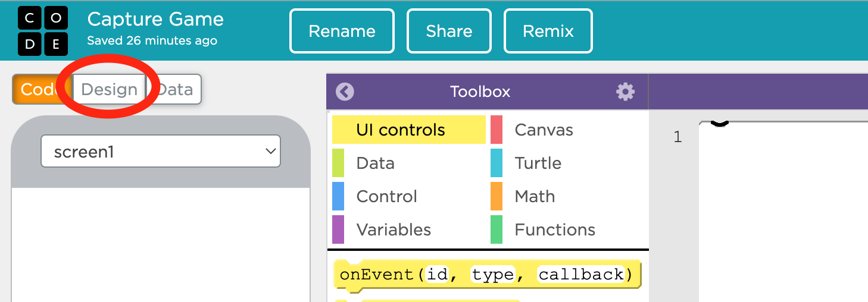Select the Math block category
The height and width of the screenshot is (302, 868).
535,197
